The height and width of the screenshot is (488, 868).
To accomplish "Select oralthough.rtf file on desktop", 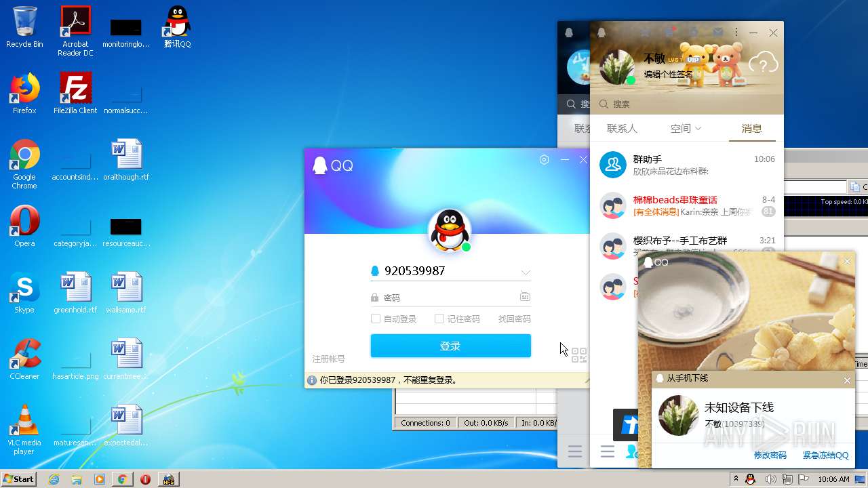I will [x=126, y=160].
